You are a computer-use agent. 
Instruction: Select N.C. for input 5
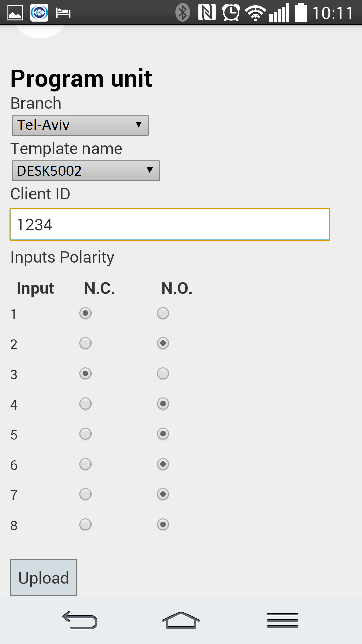pyautogui.click(x=85, y=434)
